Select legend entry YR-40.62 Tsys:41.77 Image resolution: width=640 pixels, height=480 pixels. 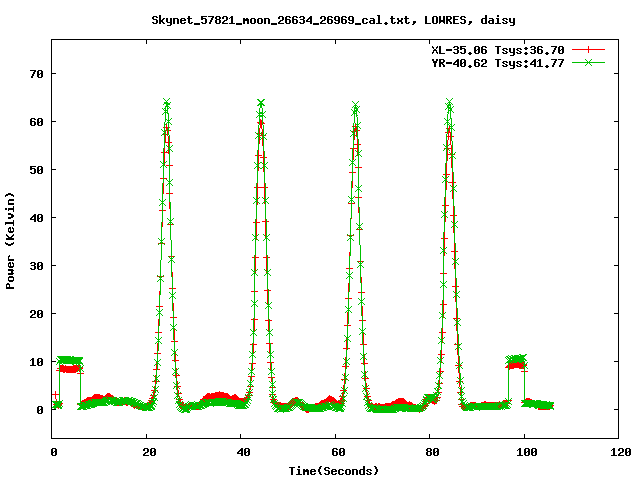pos(498,63)
